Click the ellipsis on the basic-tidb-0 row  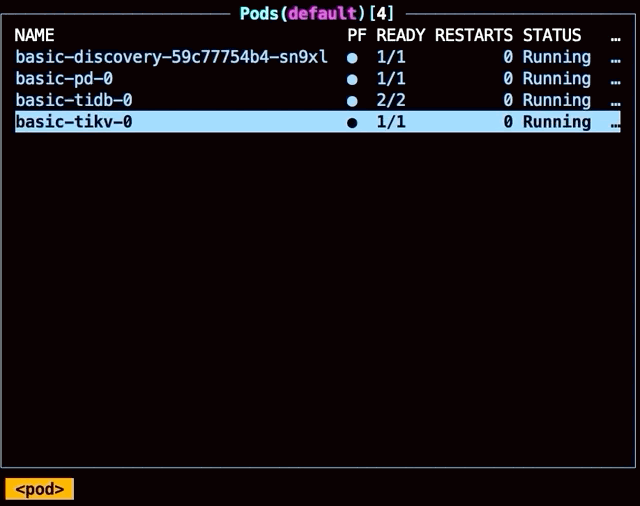(616, 104)
